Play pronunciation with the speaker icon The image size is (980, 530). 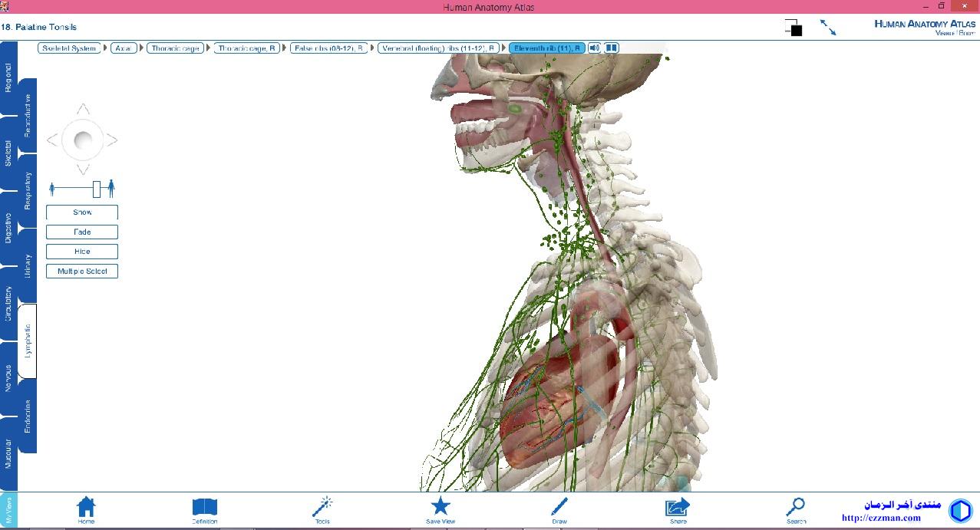pos(595,48)
